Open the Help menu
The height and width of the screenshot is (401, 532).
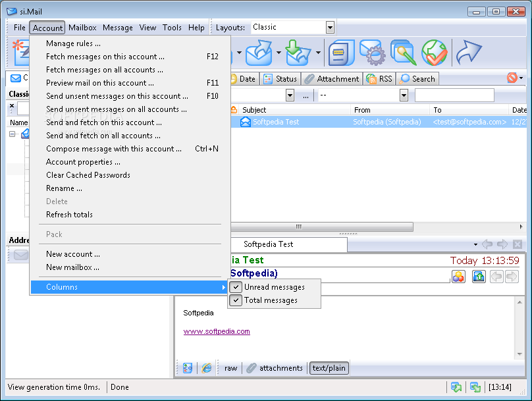coord(196,28)
